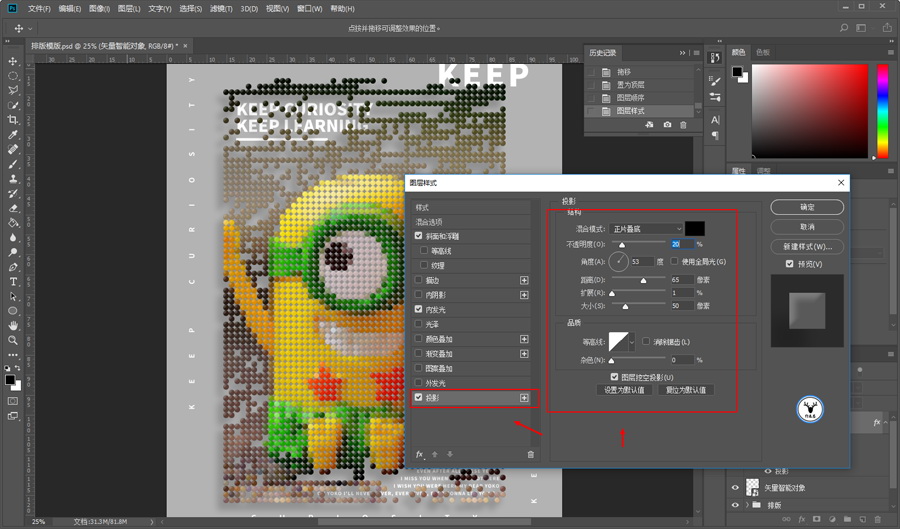Click the 新建样式(W)... button

click(x=807, y=246)
